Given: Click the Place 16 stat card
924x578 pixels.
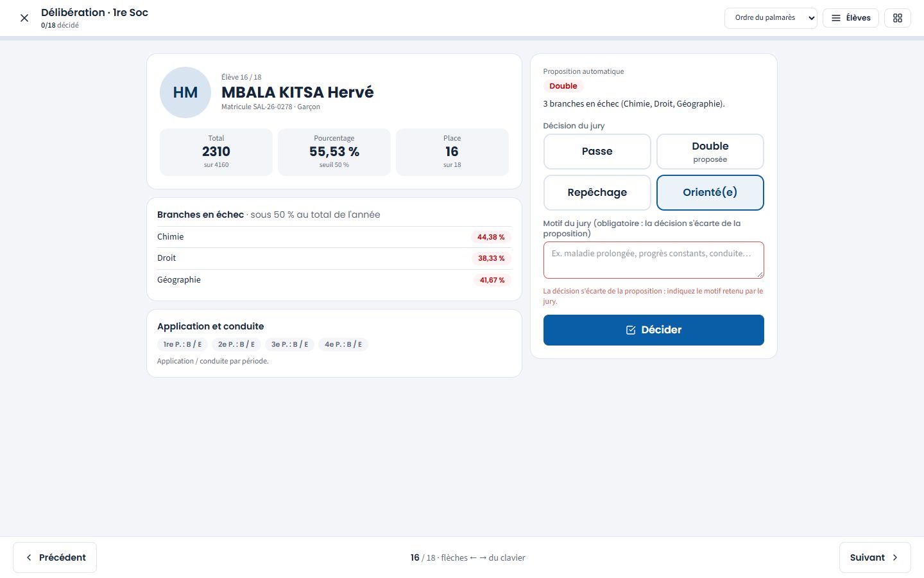Looking at the screenshot, I should [x=452, y=152].
